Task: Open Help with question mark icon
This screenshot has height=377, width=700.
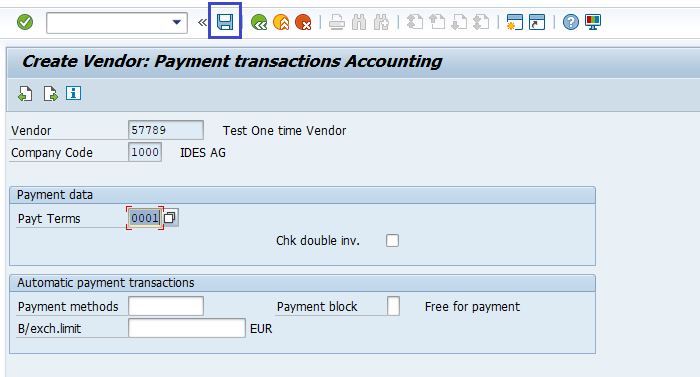Action: 571,22
